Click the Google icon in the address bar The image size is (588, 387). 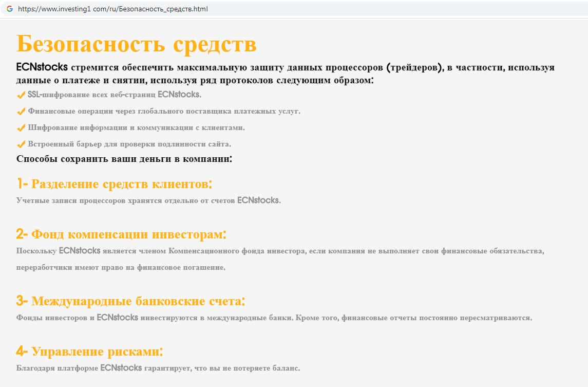(10, 9)
